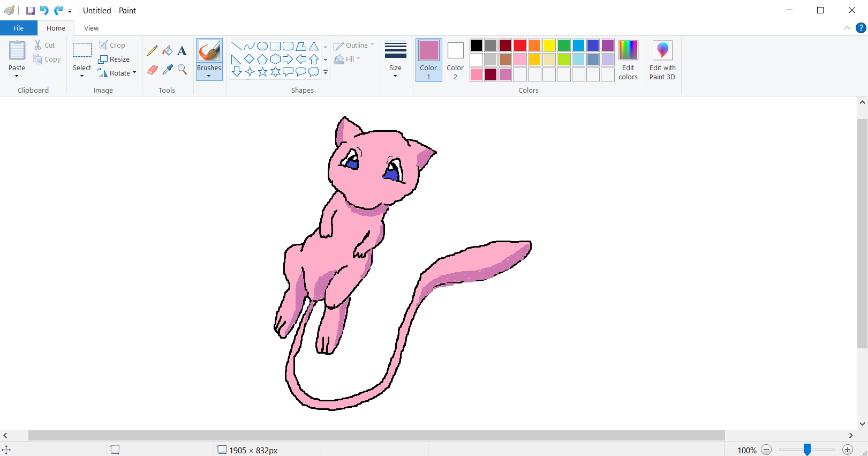Choose the Polygon shape
The image size is (868, 456).
pyautogui.click(x=301, y=46)
